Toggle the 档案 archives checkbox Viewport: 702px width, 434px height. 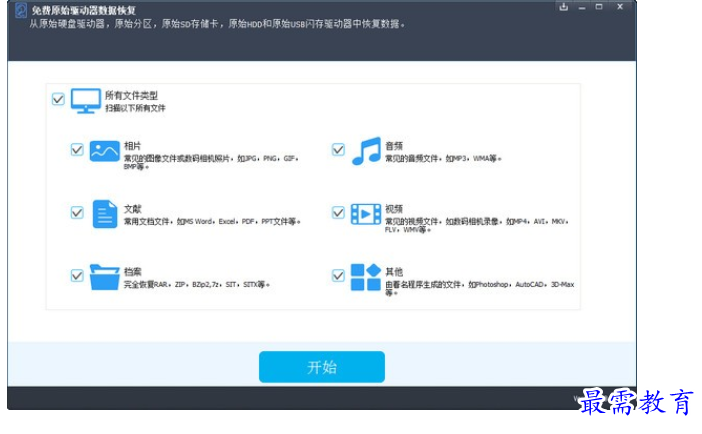coord(77,275)
